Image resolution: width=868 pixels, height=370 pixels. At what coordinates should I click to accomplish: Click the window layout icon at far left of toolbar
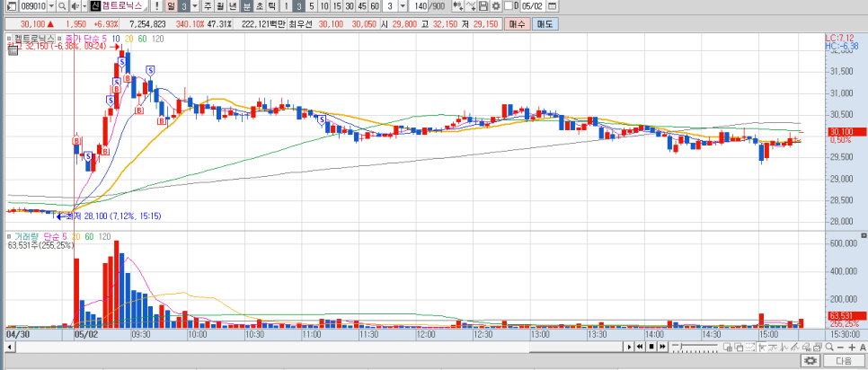[12, 6]
